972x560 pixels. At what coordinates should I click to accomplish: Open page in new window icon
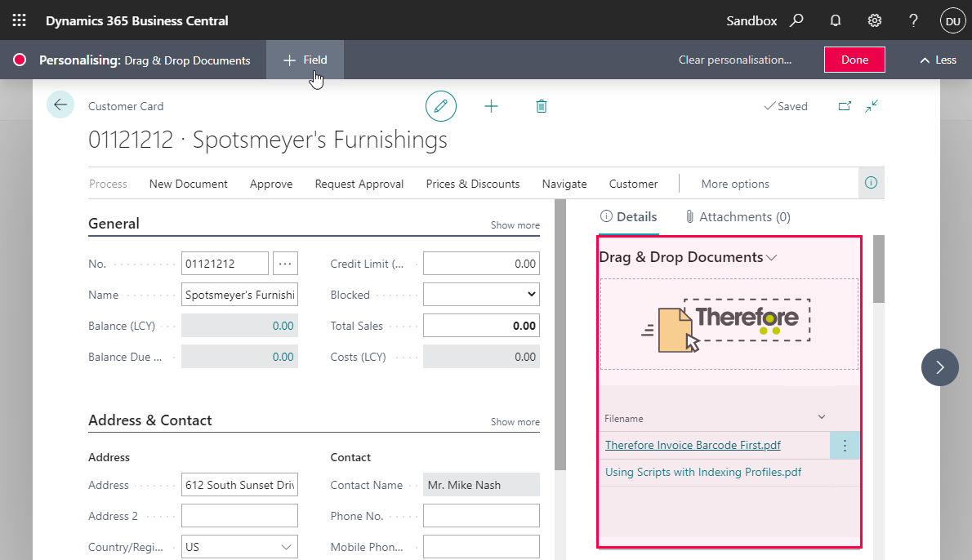point(845,106)
